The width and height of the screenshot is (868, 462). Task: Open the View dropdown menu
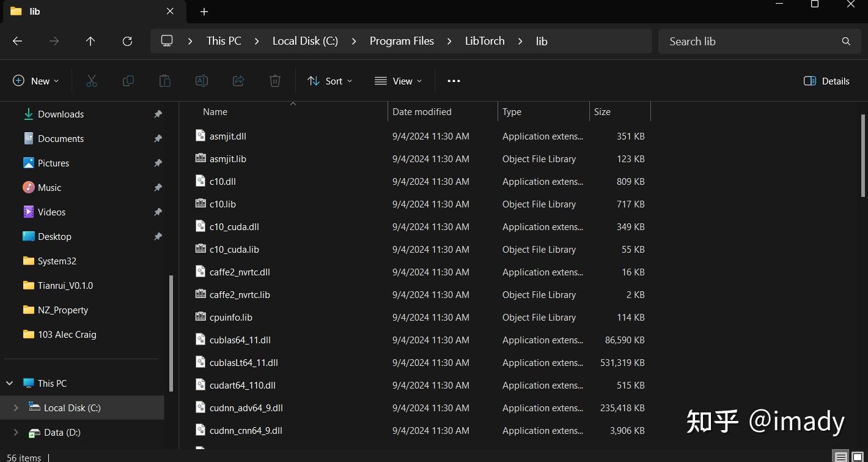click(399, 81)
